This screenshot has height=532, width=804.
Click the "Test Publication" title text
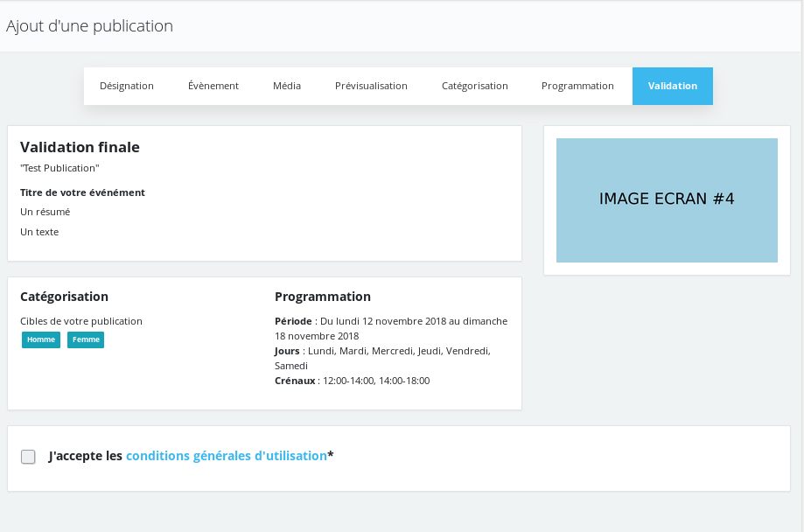60,168
